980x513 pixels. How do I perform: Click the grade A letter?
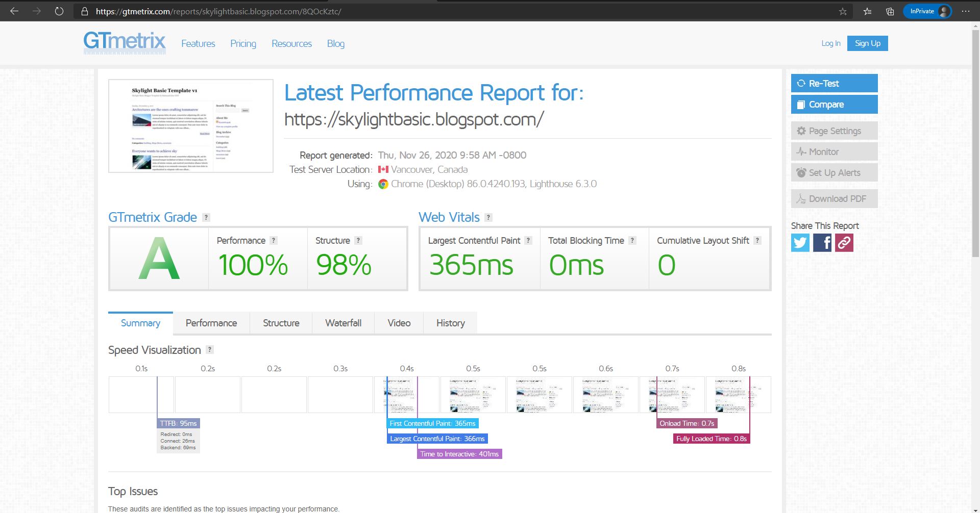[x=159, y=259]
